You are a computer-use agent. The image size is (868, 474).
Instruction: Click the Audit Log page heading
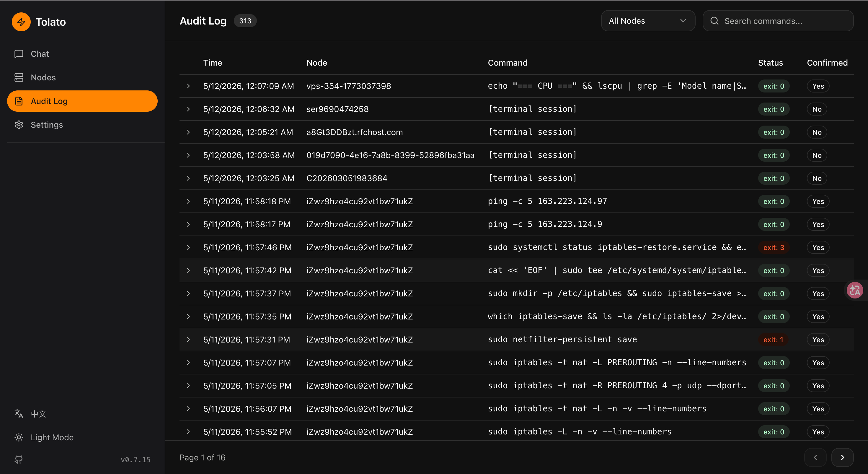pyautogui.click(x=203, y=21)
